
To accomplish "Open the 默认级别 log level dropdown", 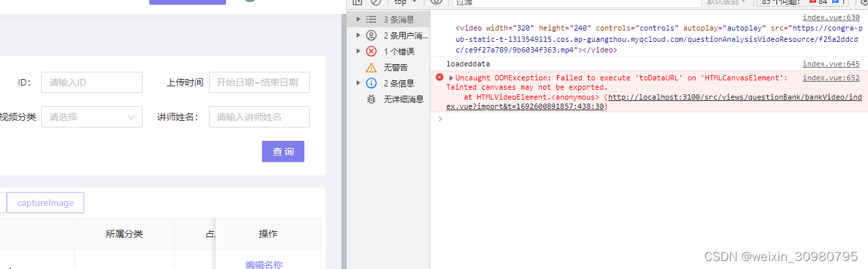I will 727,2.
